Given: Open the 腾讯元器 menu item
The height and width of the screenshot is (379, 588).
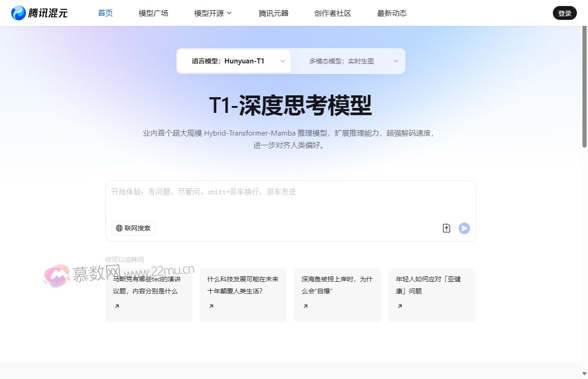Looking at the screenshot, I should 273,13.
